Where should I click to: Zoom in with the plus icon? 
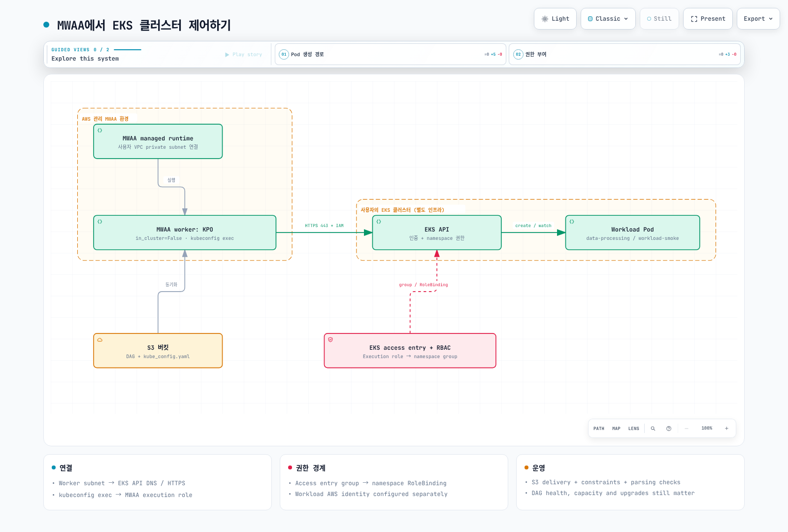(x=726, y=429)
